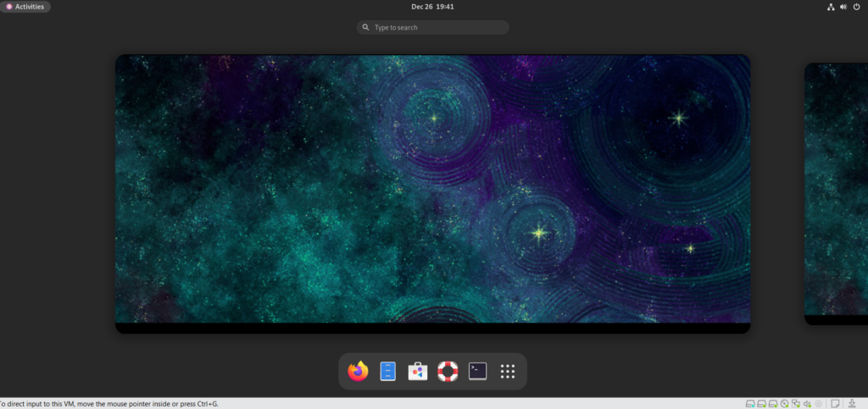Image resolution: width=868 pixels, height=409 pixels.
Task: Click the VM hard disk icon with cyan indicator
Action: pyautogui.click(x=750, y=403)
